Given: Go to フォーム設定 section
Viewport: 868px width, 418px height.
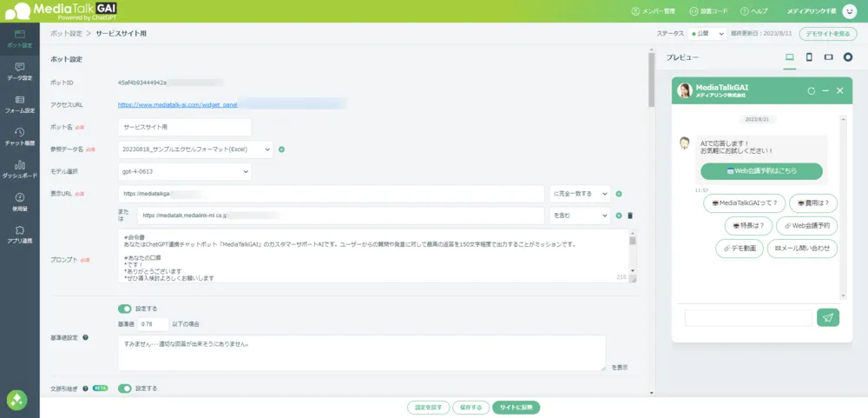Looking at the screenshot, I should point(19,104).
